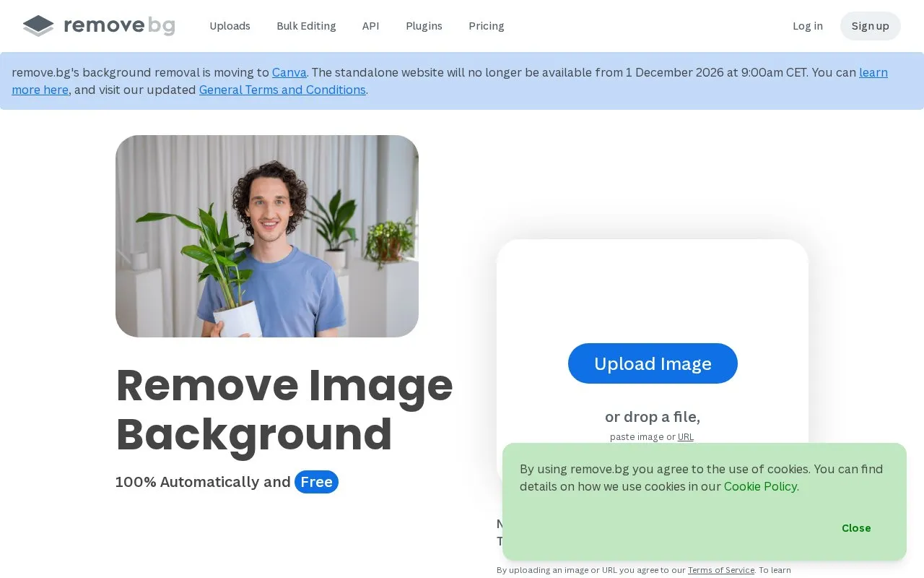Image resolution: width=924 pixels, height=578 pixels.
Task: Click the 'or drop a file,' text
Action: [x=653, y=417]
